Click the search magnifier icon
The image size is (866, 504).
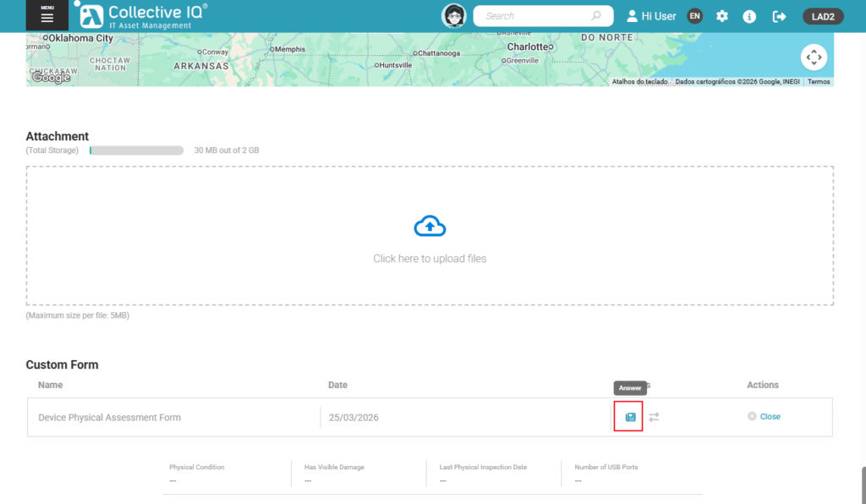596,16
